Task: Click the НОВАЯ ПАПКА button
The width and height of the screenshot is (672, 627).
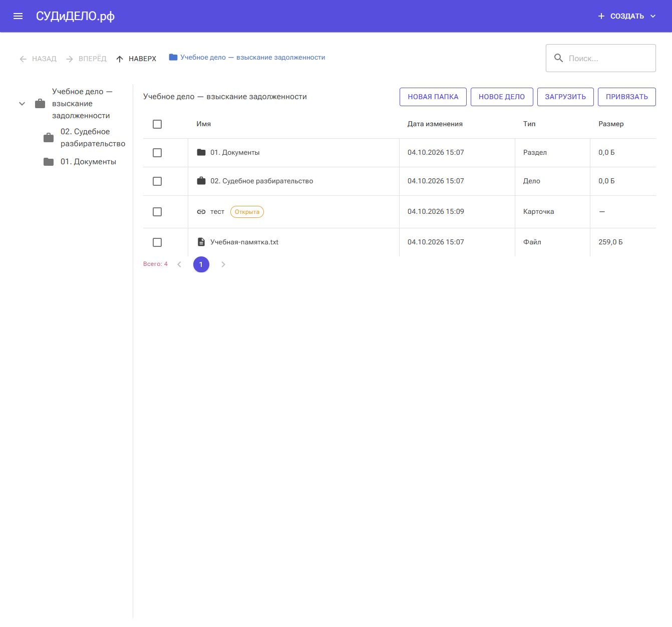Action: 433,97
